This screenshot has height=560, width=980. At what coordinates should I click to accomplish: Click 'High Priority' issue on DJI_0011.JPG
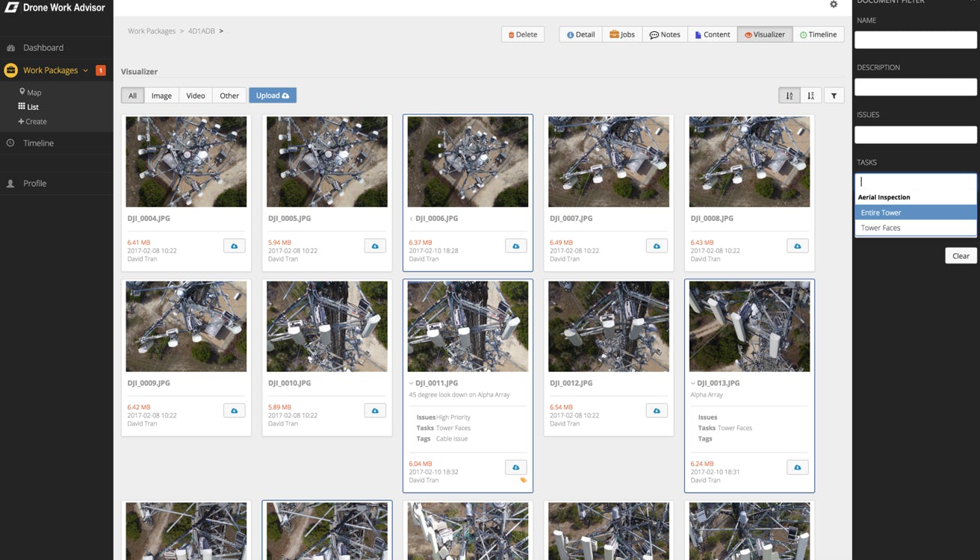[x=453, y=417]
